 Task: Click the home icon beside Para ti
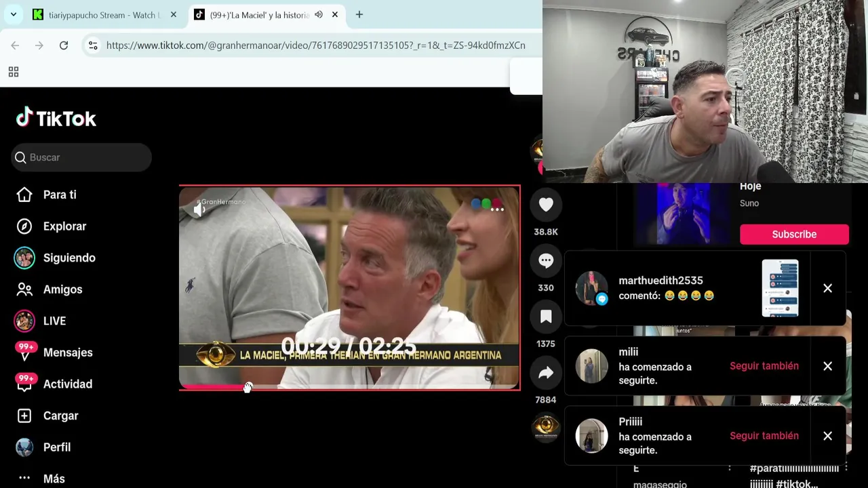tap(24, 195)
